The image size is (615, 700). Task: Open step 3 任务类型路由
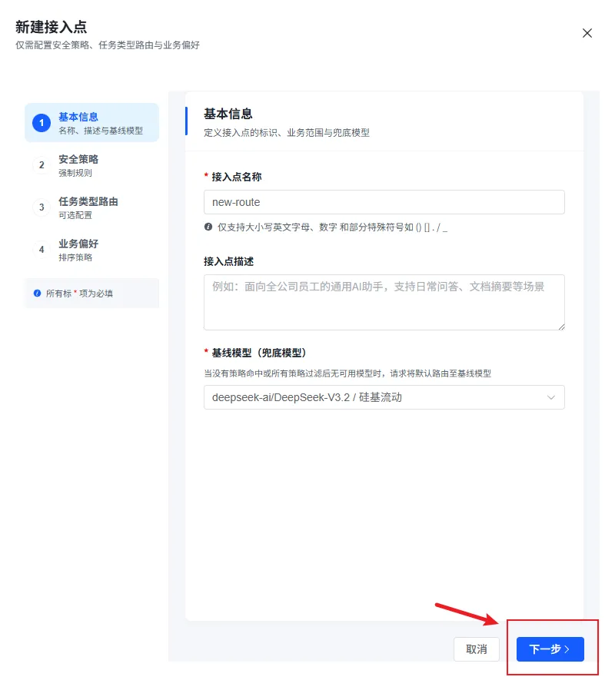click(x=92, y=207)
